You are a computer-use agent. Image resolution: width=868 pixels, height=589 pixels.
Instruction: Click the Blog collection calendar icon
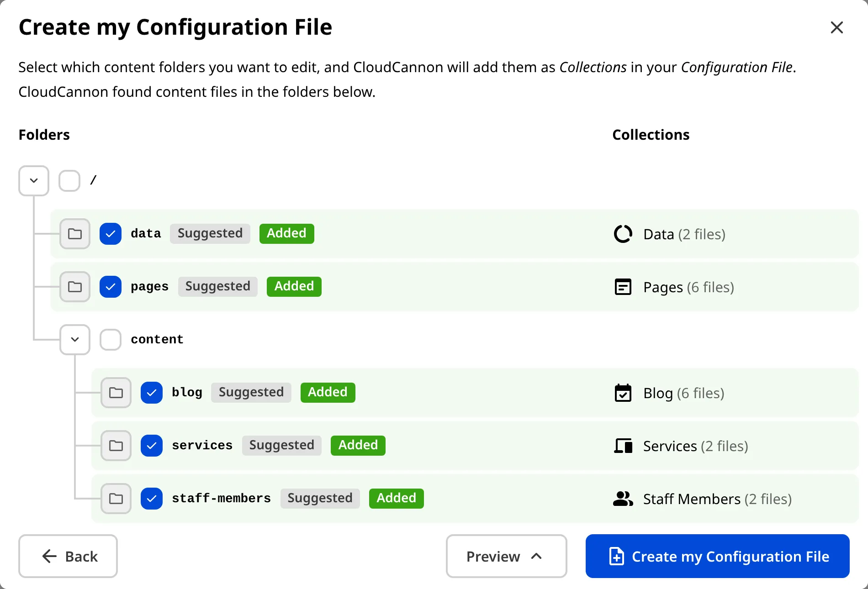pos(623,393)
